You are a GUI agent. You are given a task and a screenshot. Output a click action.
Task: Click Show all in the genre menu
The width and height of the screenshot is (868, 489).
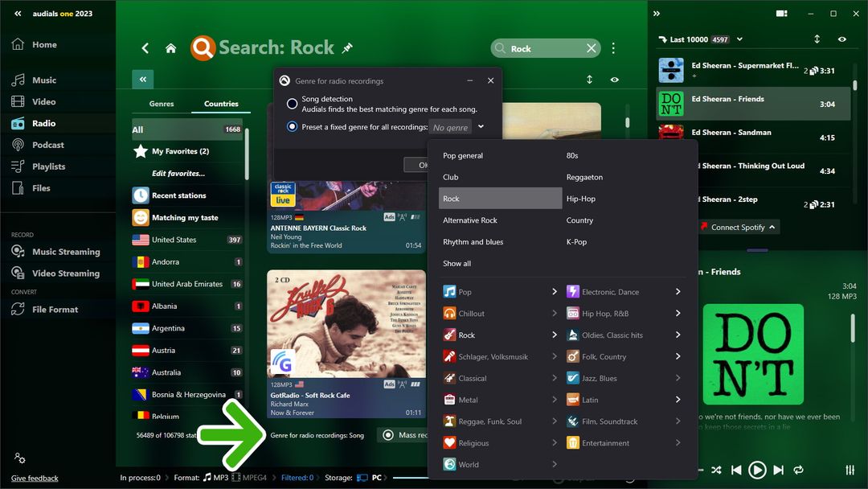pyautogui.click(x=457, y=264)
